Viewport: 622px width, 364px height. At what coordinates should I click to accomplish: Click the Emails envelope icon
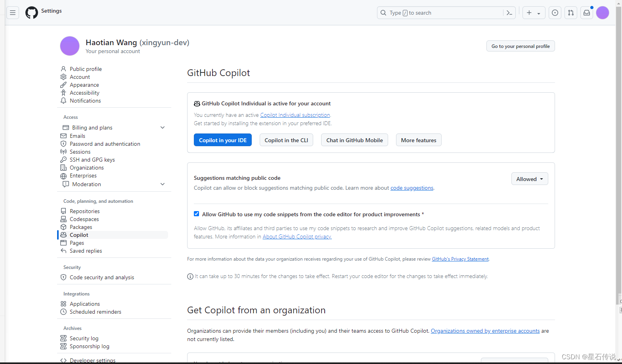[63, 136]
